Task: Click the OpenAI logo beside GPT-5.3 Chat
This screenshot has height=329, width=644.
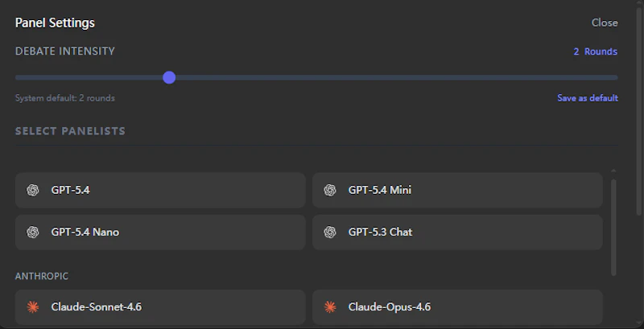Action: click(330, 232)
